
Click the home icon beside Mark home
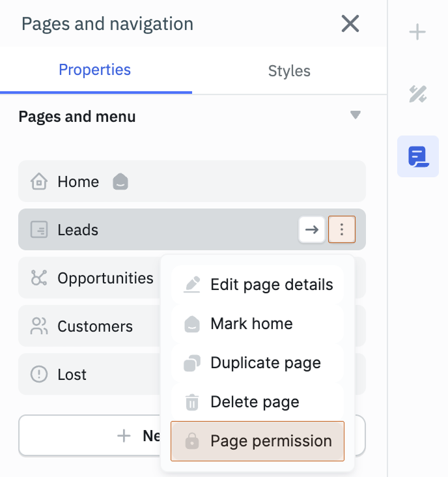(192, 324)
